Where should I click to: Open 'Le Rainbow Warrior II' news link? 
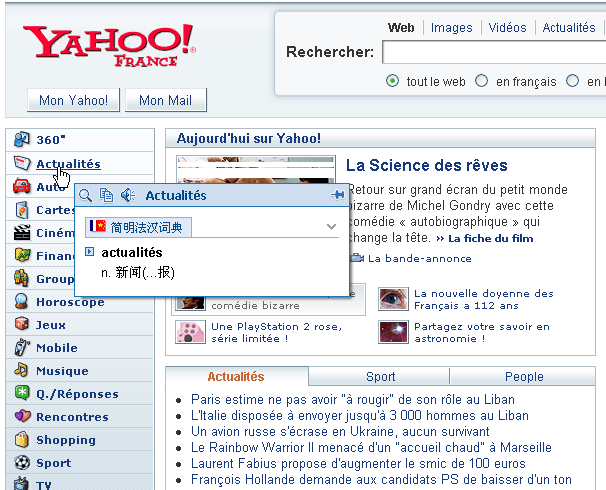[x=371, y=447]
